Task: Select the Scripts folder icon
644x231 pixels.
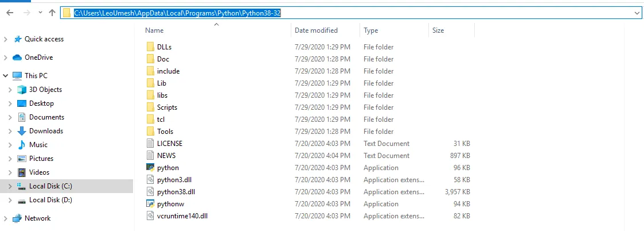Action: (x=150, y=107)
